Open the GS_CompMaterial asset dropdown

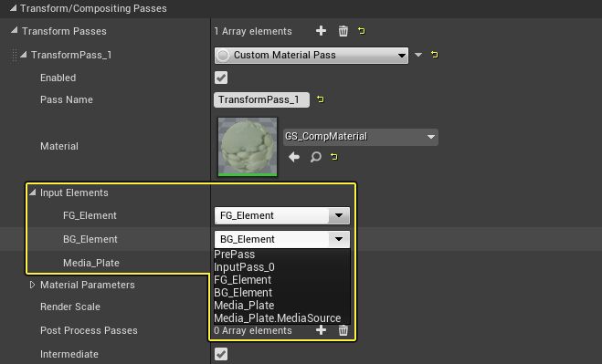(361, 137)
